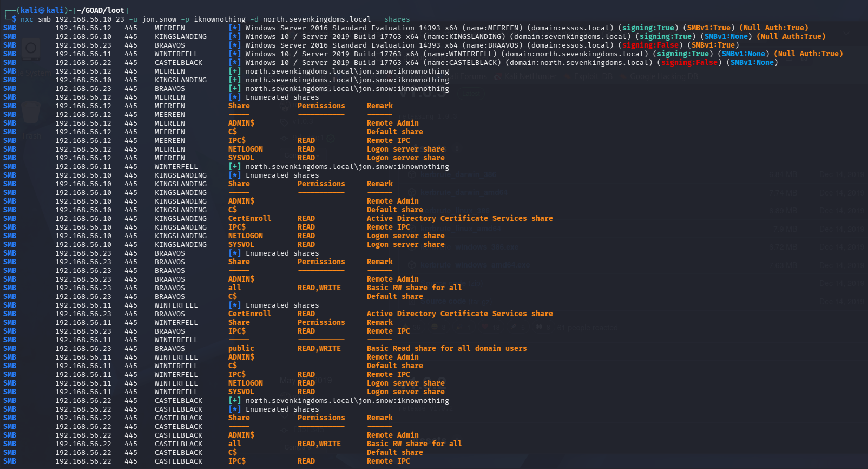This screenshot has height=469, width=868.
Task: Click SYSVOL share on the KINGSLANDING row
Action: pos(241,244)
